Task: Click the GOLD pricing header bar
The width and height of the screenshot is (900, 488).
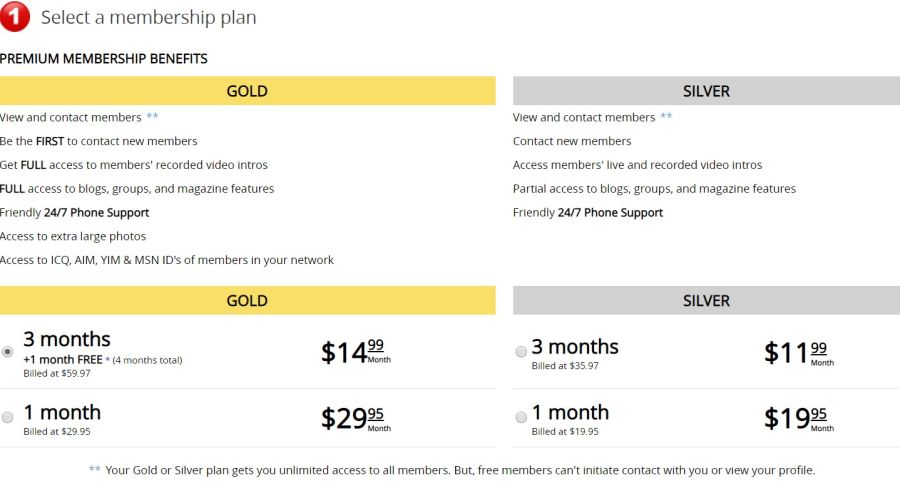Action: [247, 300]
